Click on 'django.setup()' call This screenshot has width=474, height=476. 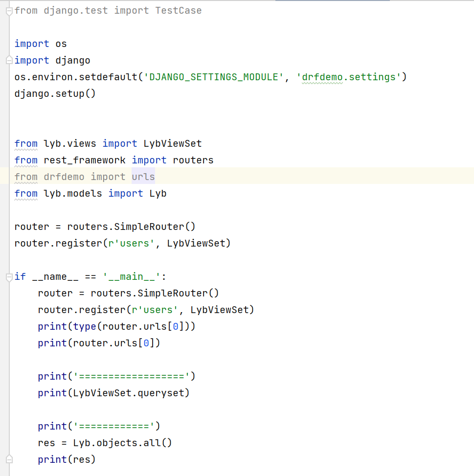55,94
